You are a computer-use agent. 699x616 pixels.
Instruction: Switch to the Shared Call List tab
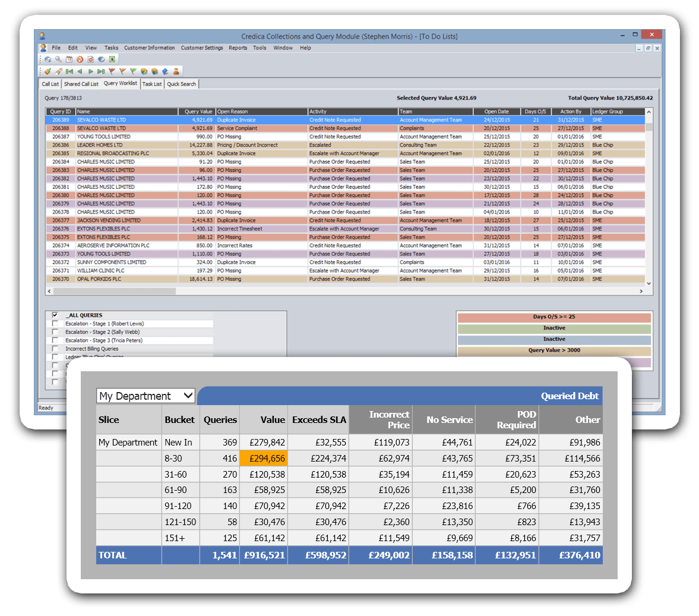(x=81, y=84)
